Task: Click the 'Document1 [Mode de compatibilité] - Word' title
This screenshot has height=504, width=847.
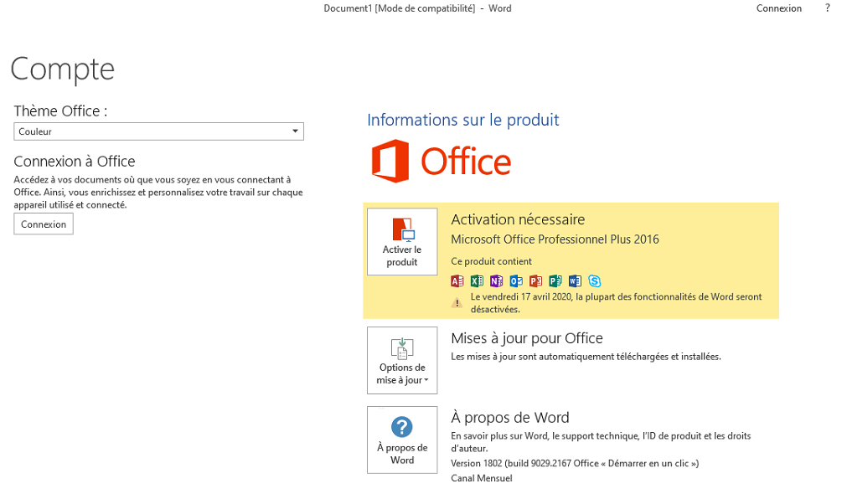Action: coord(417,8)
